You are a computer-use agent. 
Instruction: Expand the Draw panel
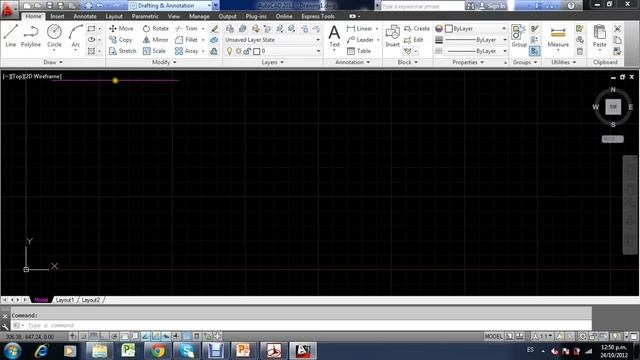(53, 62)
